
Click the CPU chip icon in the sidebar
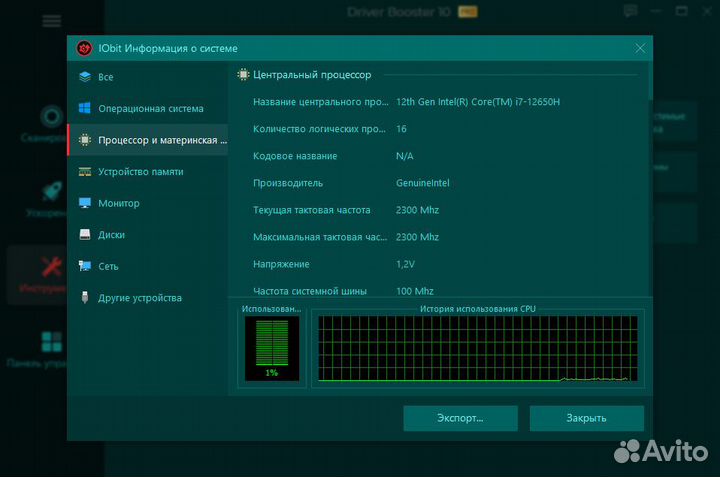pos(85,140)
